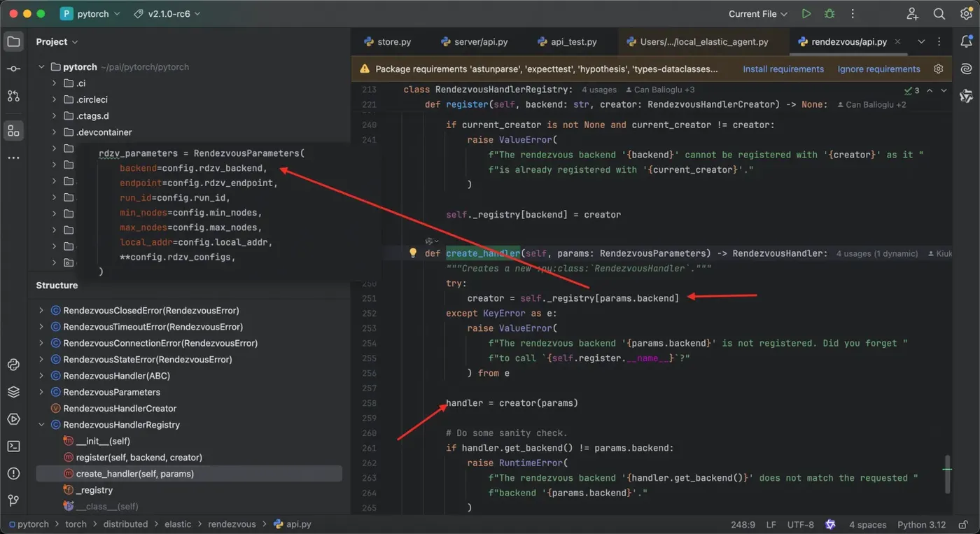Screen dimensions: 980x534
Task: Open the Git tool window
Action: click(x=13, y=500)
